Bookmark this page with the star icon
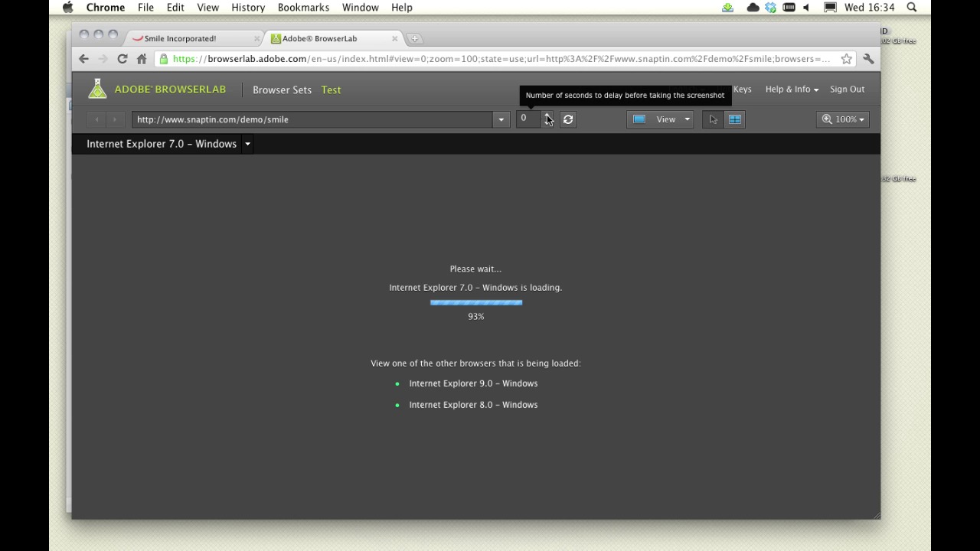The image size is (980, 551). point(846,59)
